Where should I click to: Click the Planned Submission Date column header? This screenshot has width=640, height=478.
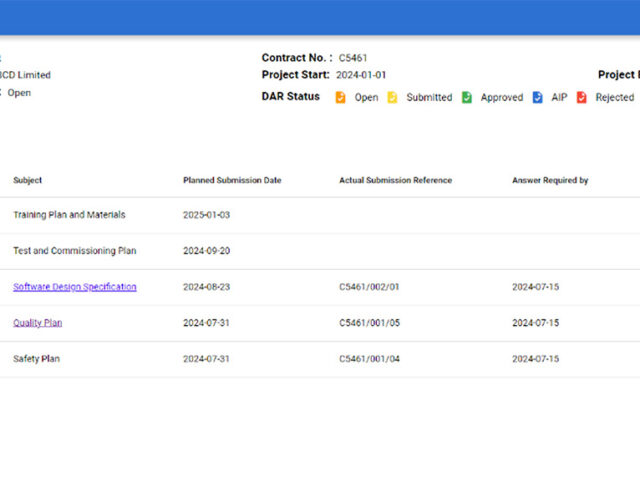(232, 181)
